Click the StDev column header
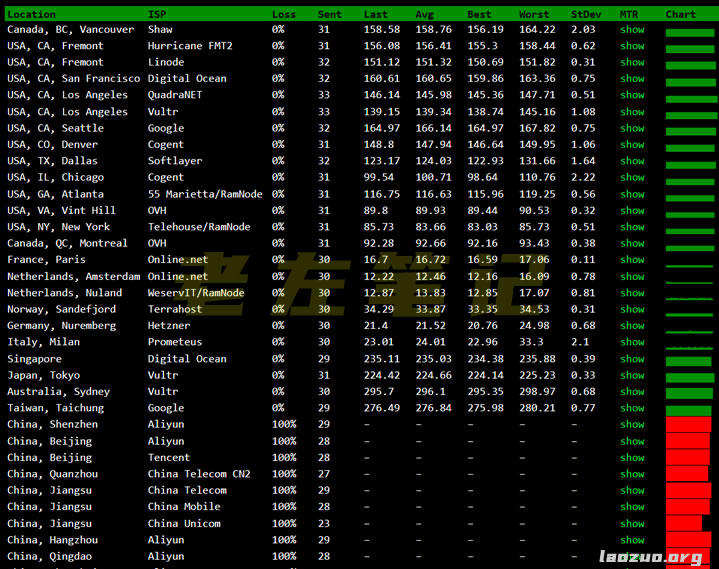The width and height of the screenshot is (719, 569). pyautogui.click(x=584, y=14)
